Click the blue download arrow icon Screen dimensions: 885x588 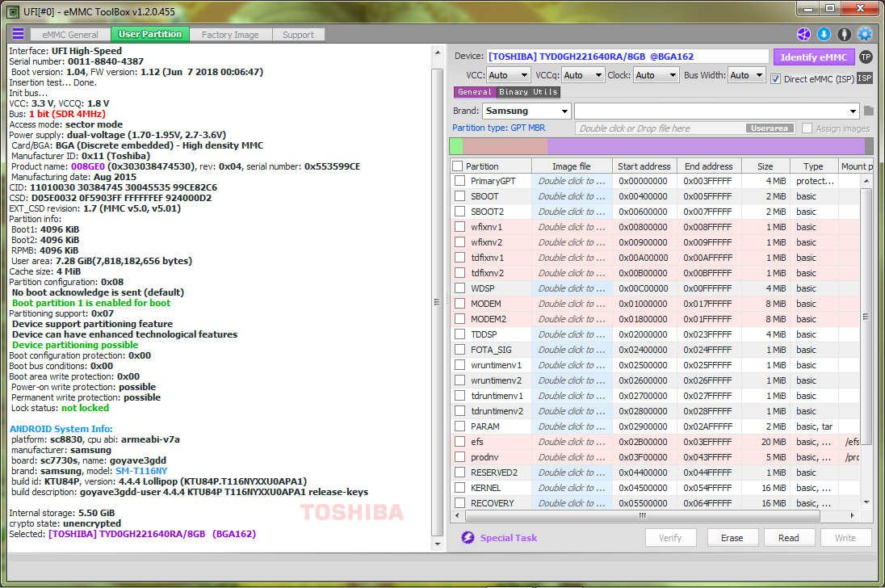824,35
